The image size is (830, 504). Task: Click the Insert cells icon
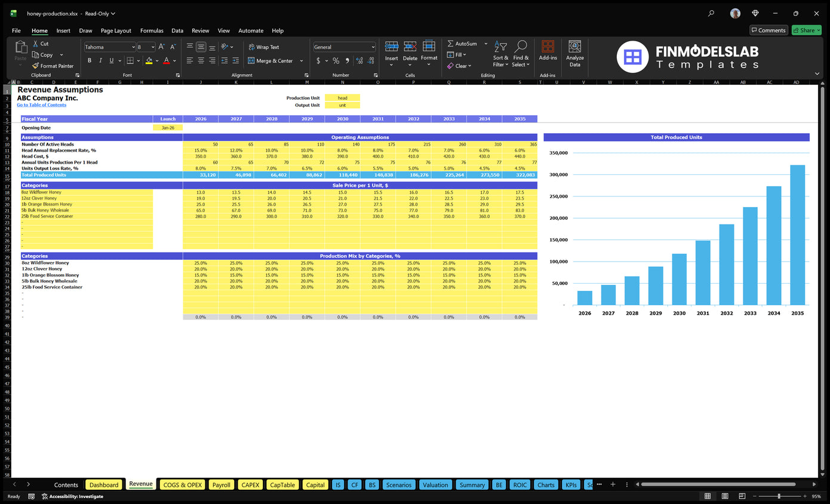click(x=392, y=47)
